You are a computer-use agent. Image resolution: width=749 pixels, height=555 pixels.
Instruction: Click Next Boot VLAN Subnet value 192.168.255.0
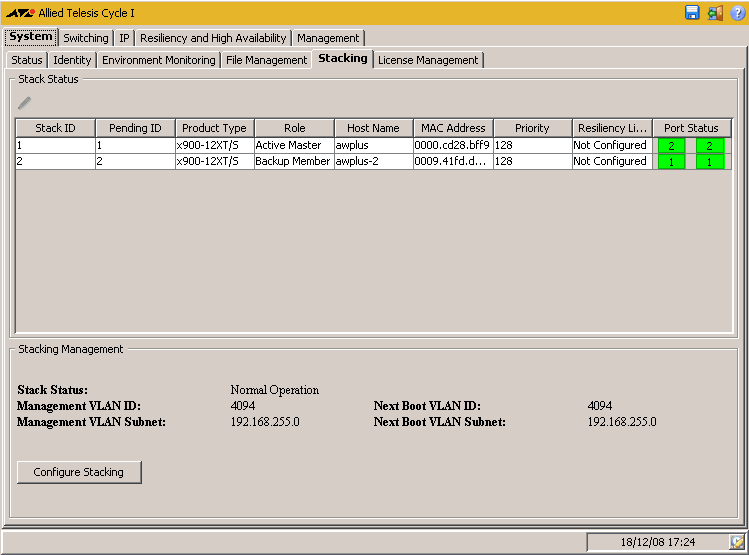tap(622, 422)
